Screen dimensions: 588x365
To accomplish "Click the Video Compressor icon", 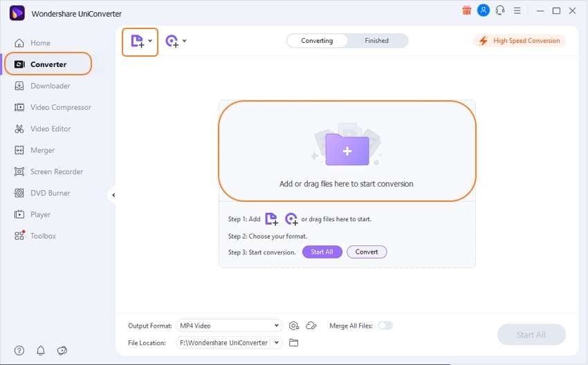I will 19,107.
